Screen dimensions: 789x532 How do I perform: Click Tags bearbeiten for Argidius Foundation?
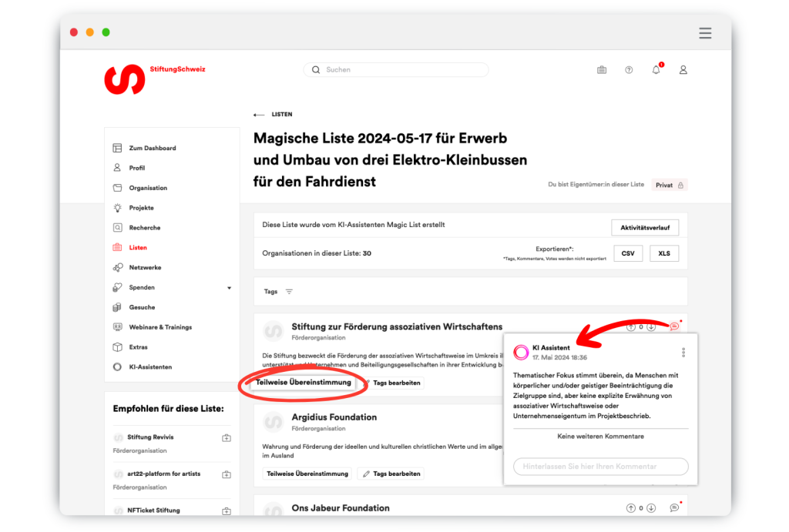click(391, 473)
